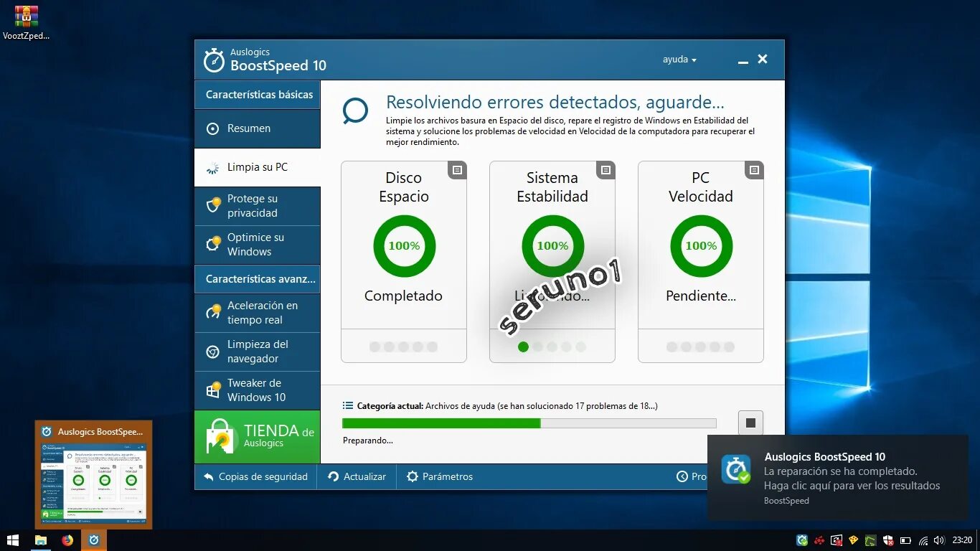This screenshot has width=980, height=551.
Task: Click the BoostSpeed tray icon
Action: 802,540
